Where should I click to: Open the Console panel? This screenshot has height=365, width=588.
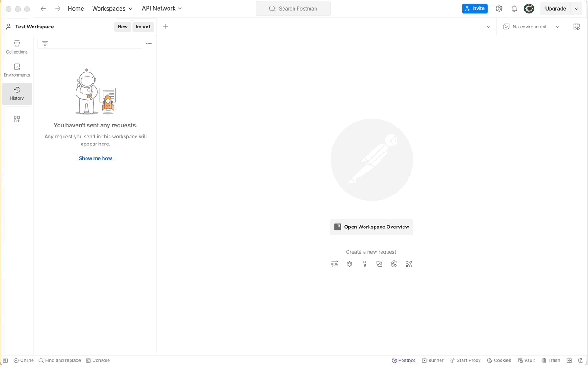[x=98, y=360]
